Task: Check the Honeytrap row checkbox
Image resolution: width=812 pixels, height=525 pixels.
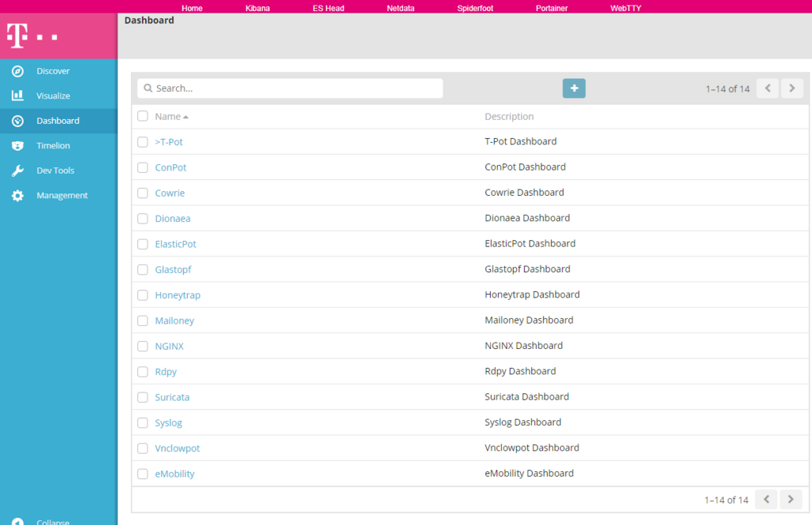Action: click(143, 295)
